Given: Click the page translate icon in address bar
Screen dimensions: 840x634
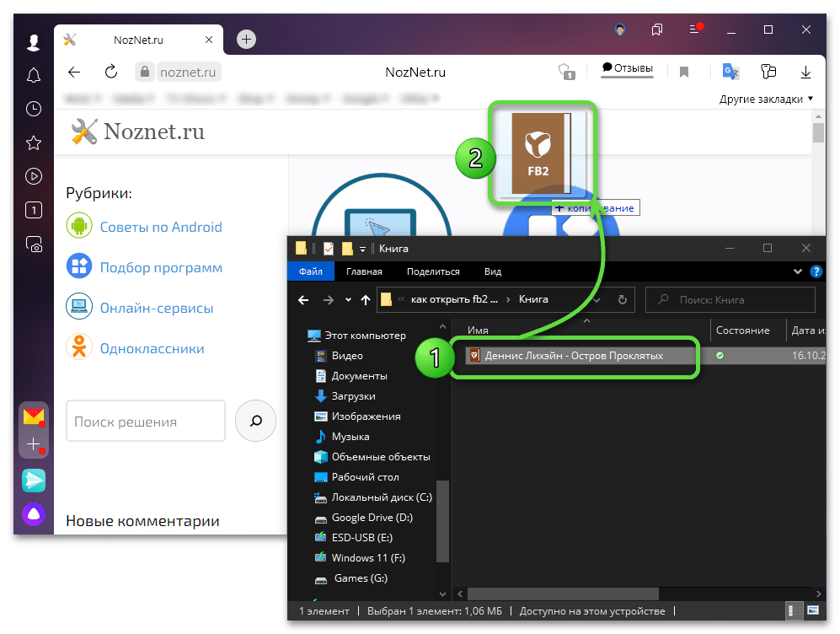Looking at the screenshot, I should coord(730,73).
